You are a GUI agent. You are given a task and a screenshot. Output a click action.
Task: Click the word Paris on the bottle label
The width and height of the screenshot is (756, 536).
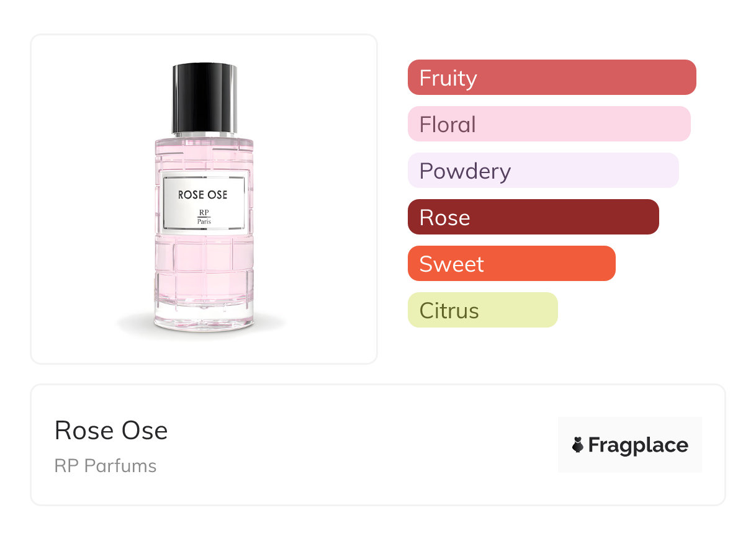204,221
